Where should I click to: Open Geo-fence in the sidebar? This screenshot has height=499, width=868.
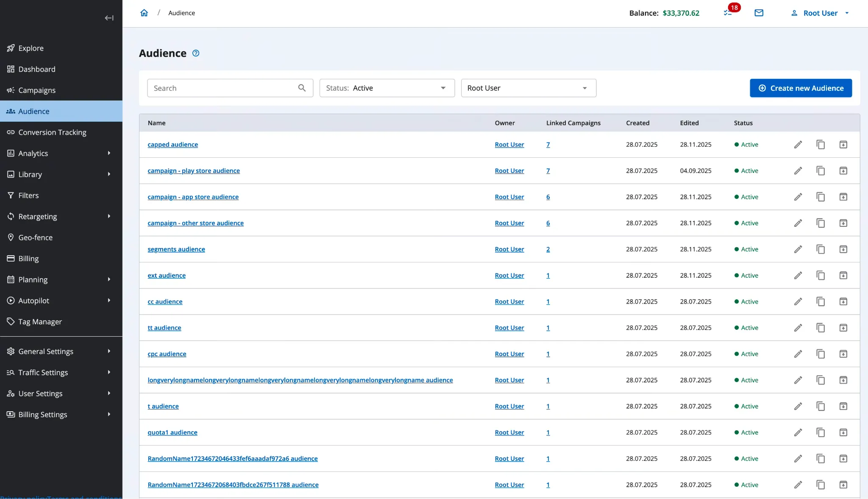(x=61, y=237)
